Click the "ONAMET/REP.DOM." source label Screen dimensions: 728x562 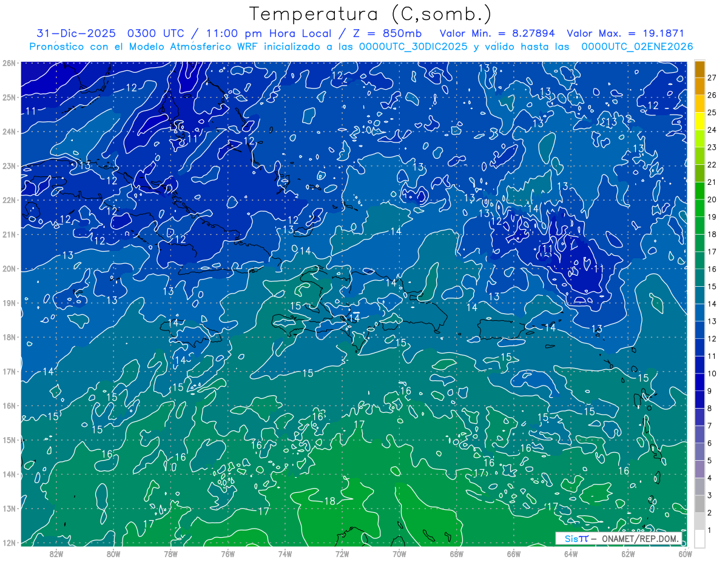[641, 538]
